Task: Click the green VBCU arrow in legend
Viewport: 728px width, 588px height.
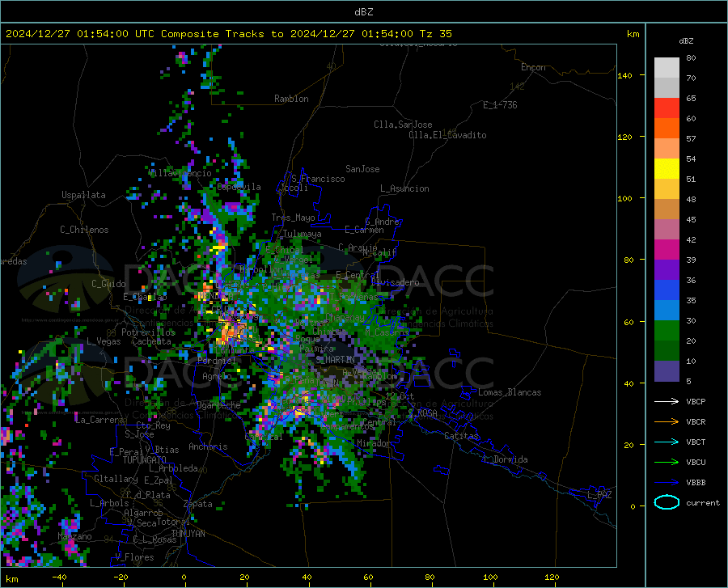Action: (x=667, y=463)
